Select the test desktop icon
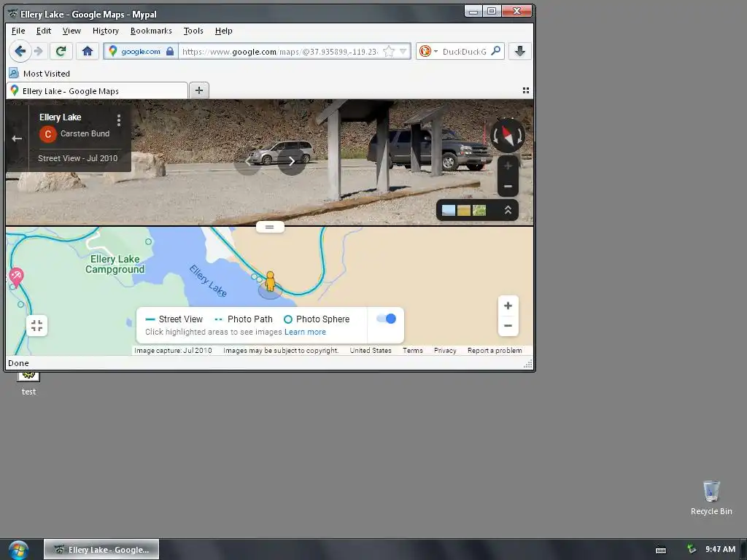 pos(28,385)
